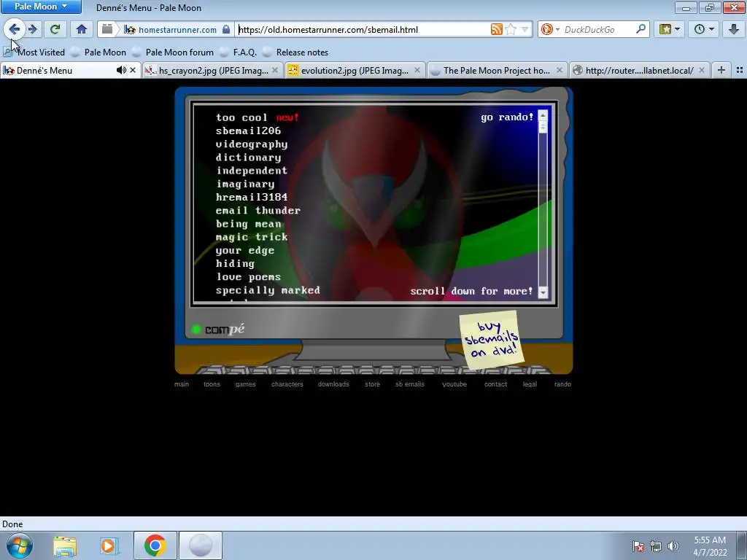
Task: Bookmark this page with the star
Action: [511, 29]
